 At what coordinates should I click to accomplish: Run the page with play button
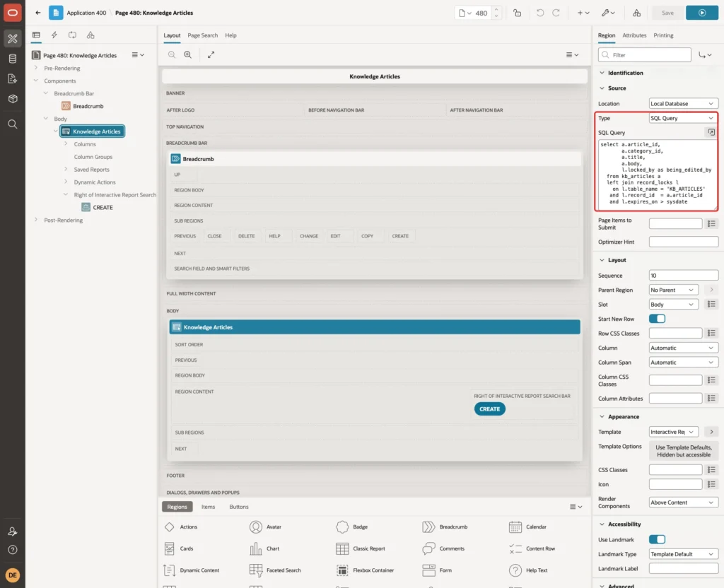pos(702,13)
